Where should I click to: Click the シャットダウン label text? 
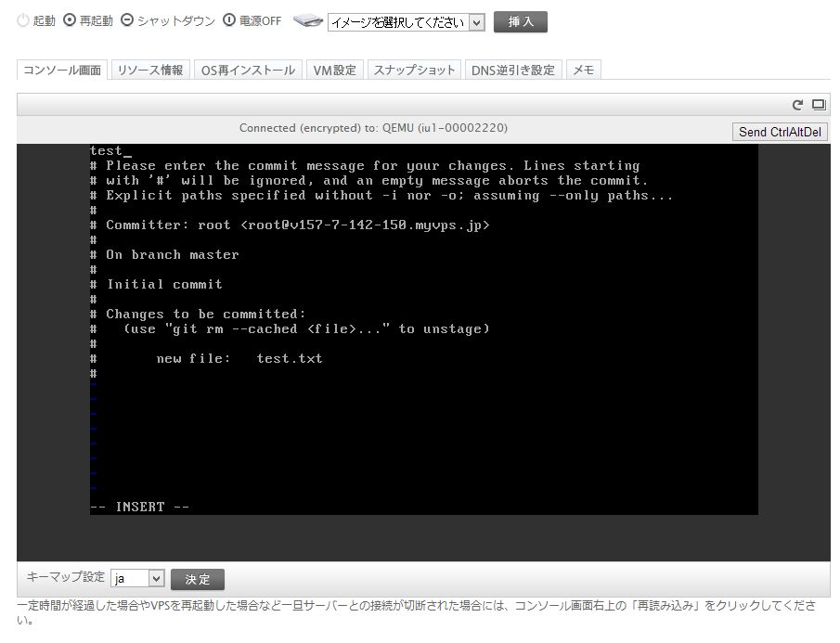coord(176,21)
